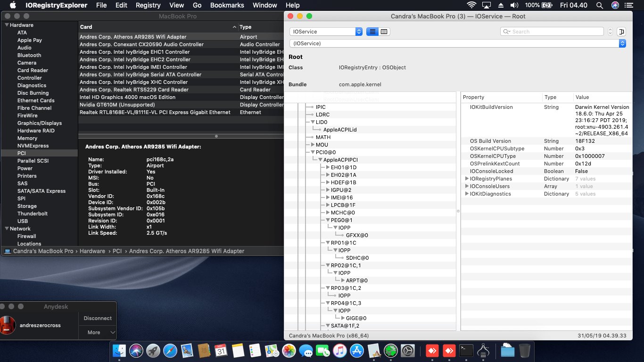Open System Preferences from the Dock

(407, 350)
